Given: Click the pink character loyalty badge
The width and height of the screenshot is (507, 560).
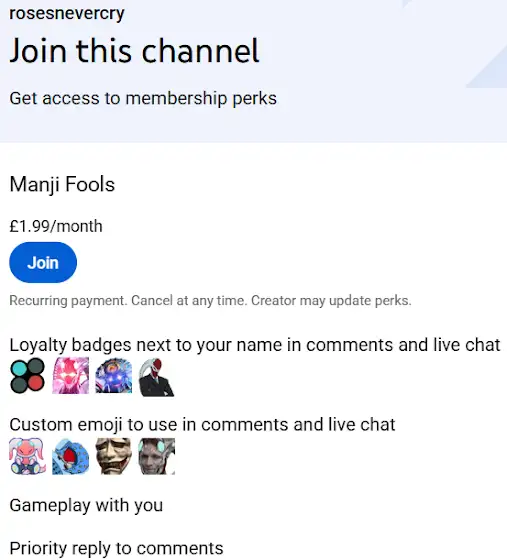Looking at the screenshot, I should point(70,376).
